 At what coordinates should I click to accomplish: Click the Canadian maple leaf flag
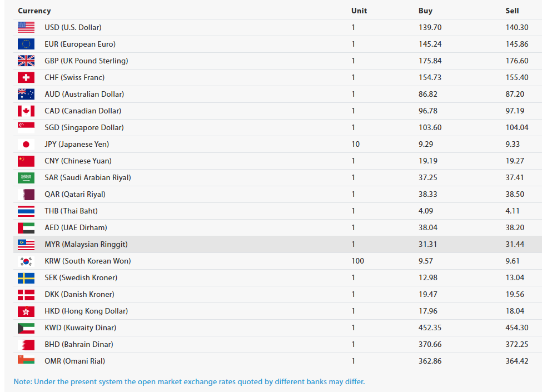(x=26, y=111)
